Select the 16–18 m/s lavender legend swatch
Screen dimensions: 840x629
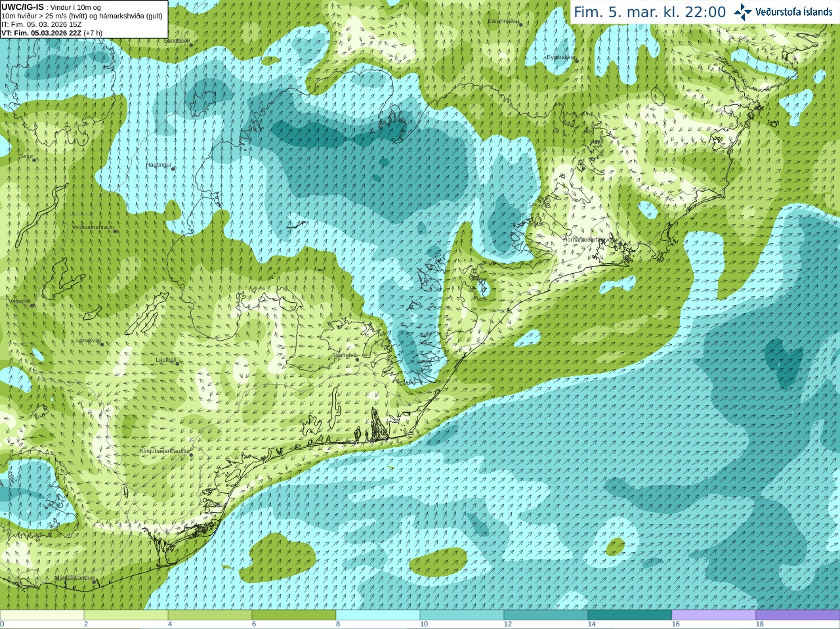click(714, 615)
